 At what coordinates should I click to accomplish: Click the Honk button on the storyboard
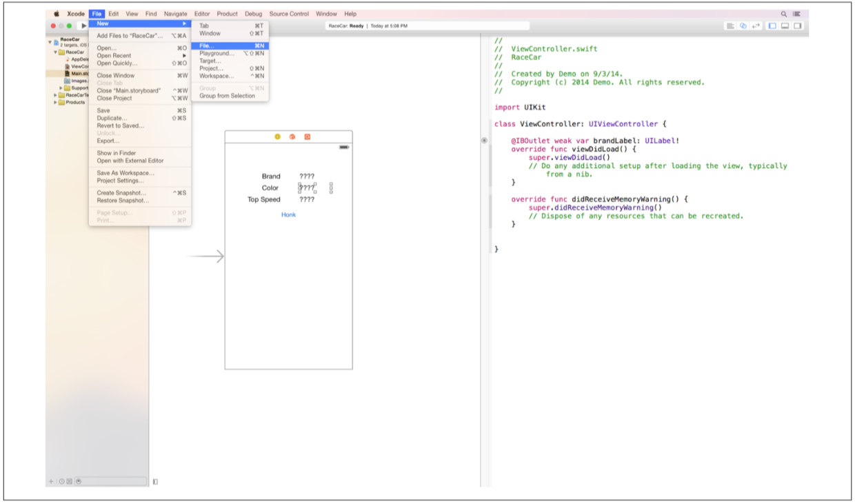(x=288, y=215)
